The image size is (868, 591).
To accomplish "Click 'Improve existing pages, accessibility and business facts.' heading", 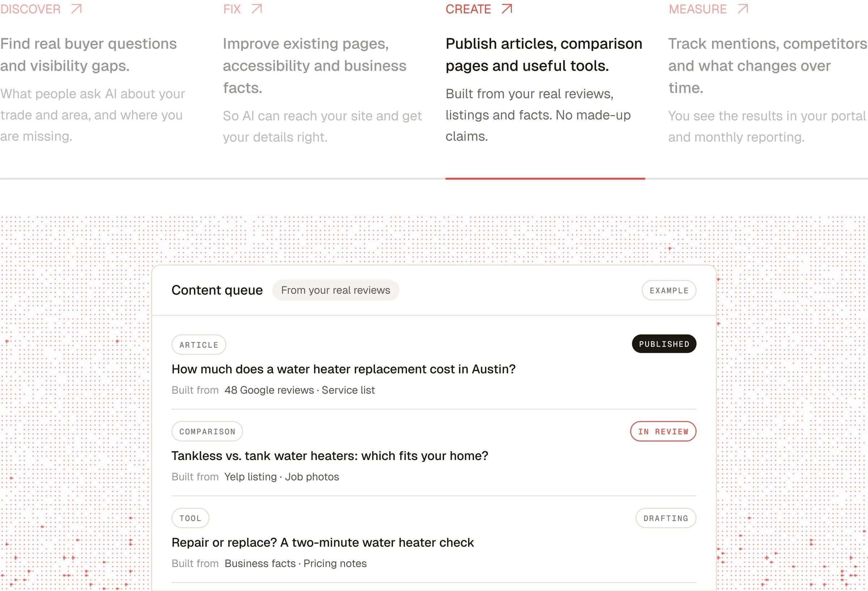I will click(x=315, y=66).
